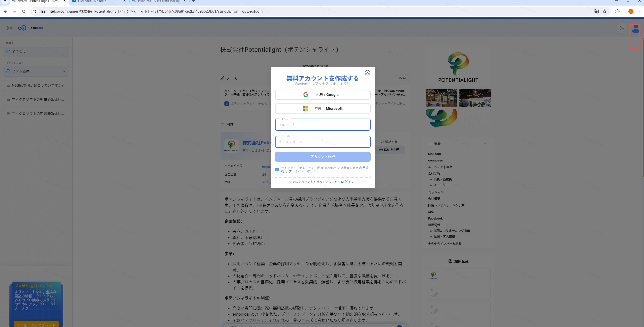This screenshot has height=327, width=644.
Task: Jump to ストーリー outline entry
Action: [441, 185]
